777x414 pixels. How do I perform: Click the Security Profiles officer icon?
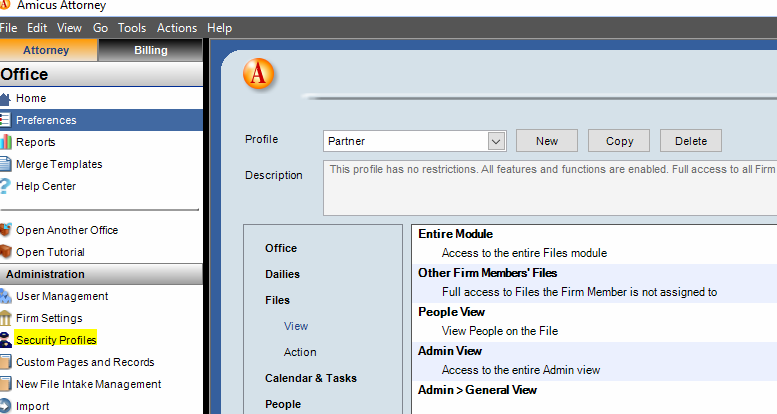tap(5, 340)
